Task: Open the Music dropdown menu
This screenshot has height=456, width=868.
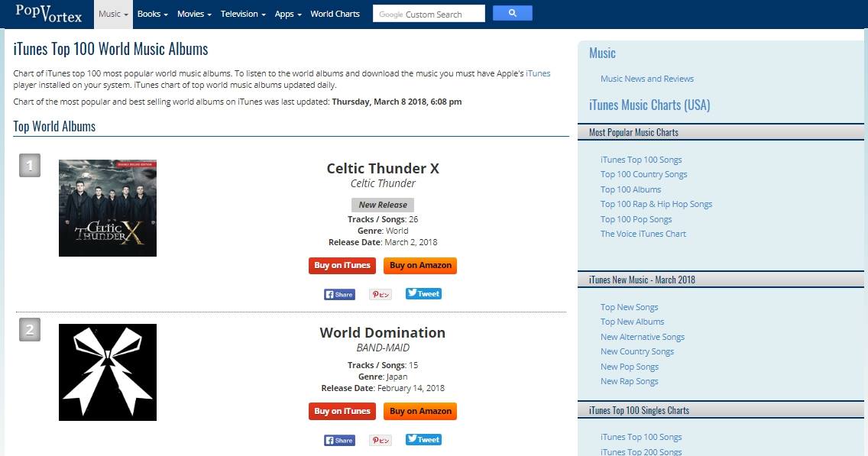Action: (x=114, y=14)
